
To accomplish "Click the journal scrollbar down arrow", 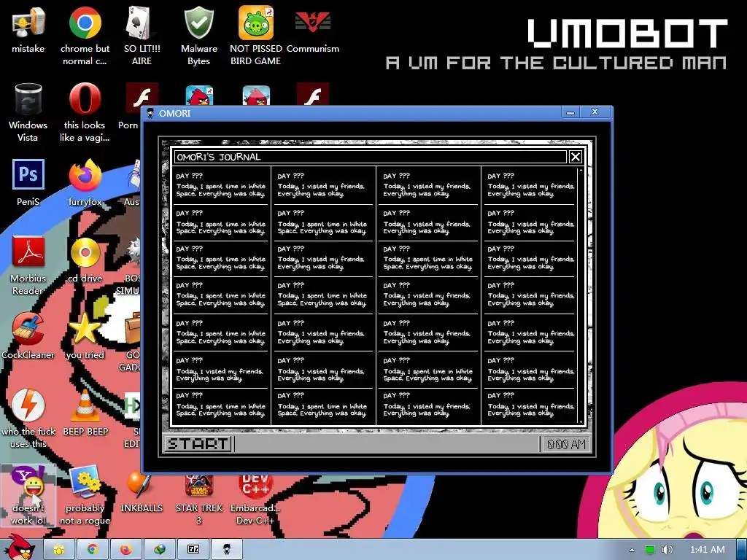I will [x=581, y=422].
